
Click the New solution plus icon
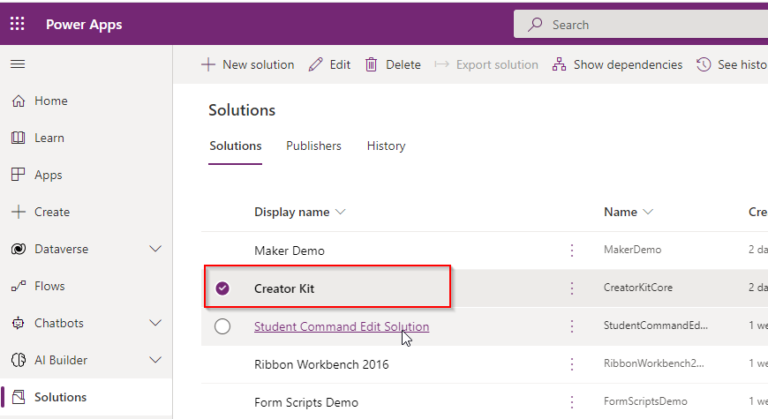pos(208,65)
